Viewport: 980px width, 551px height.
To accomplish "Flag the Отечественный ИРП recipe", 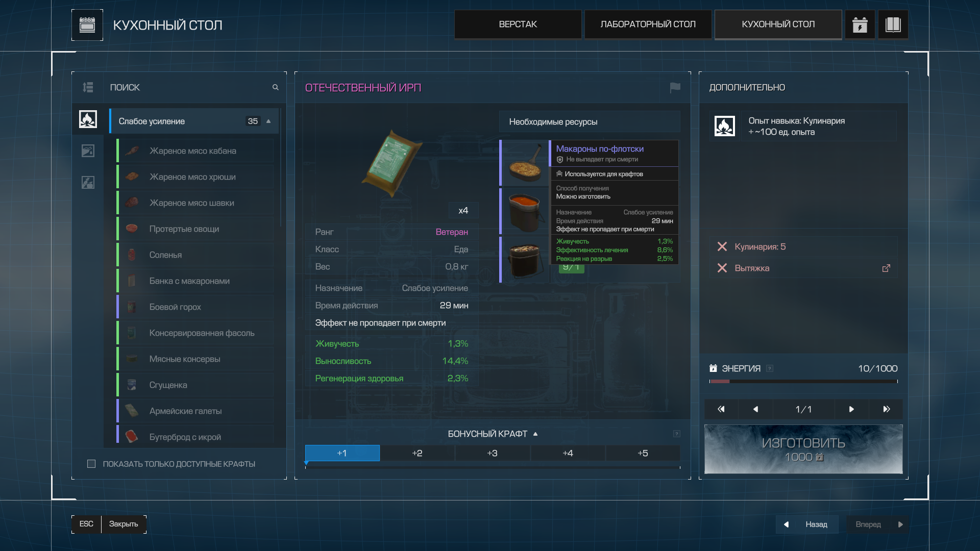I will click(675, 88).
